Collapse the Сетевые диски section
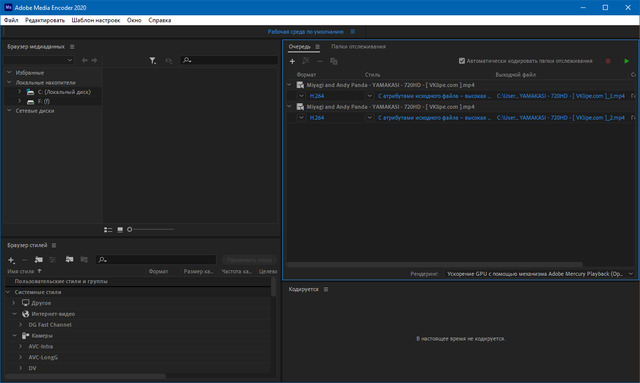Screen dimensions: 640x383 [x=9, y=110]
